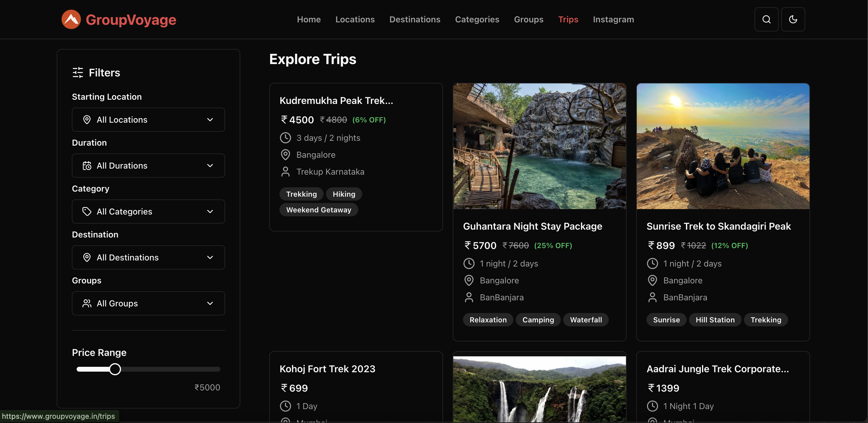Toggle dark mode with the moon icon
This screenshot has height=423, width=868.
(793, 19)
